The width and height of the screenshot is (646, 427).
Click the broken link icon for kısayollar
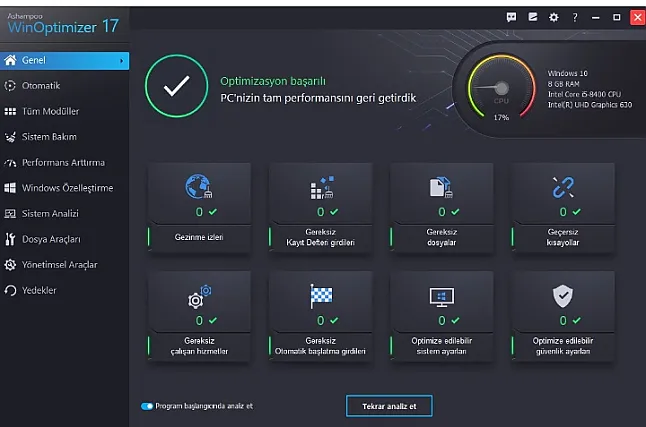click(563, 187)
